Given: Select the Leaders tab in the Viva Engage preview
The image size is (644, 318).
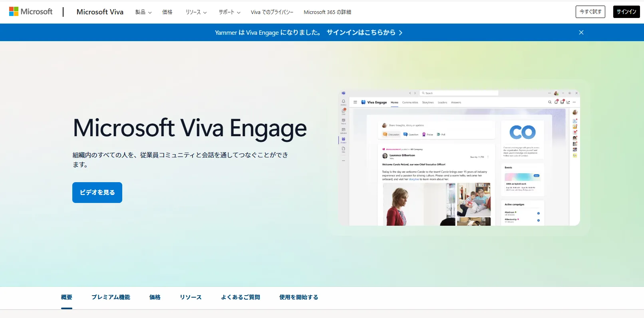Looking at the screenshot, I should click(x=442, y=103).
